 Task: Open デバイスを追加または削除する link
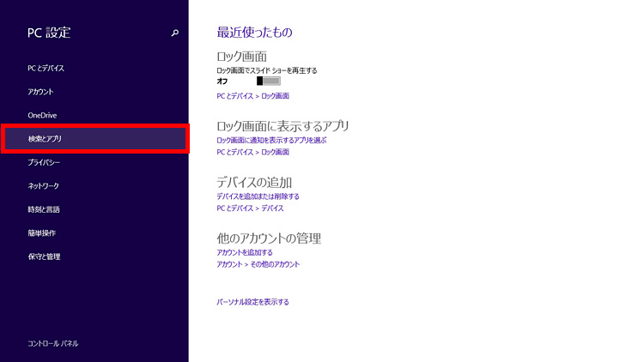click(258, 196)
